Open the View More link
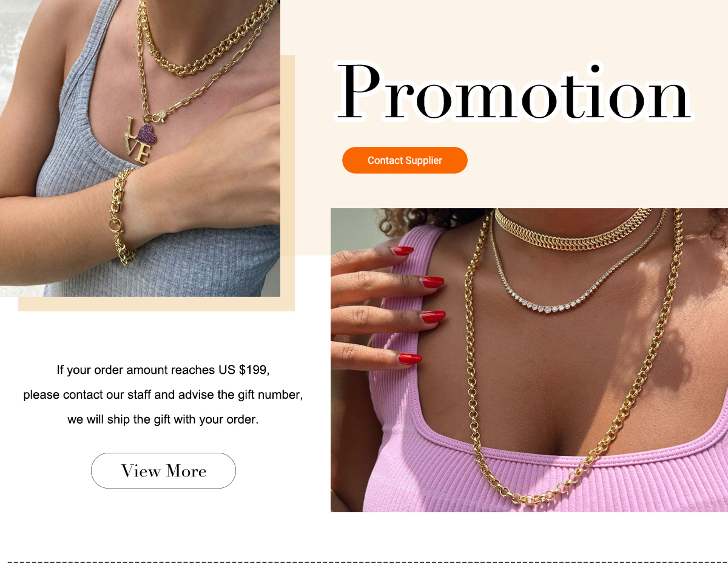The image size is (728, 579). coord(163,470)
